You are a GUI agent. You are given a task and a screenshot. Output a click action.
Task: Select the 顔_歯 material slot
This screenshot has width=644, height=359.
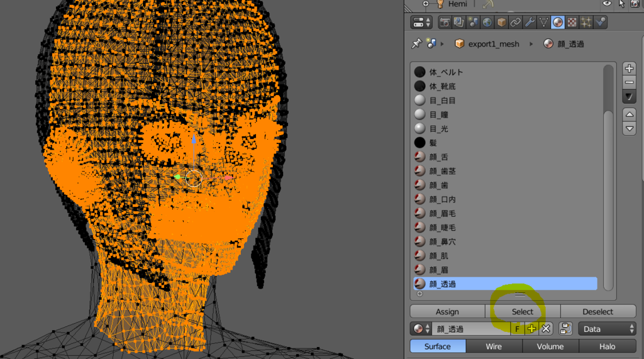tap(506, 185)
